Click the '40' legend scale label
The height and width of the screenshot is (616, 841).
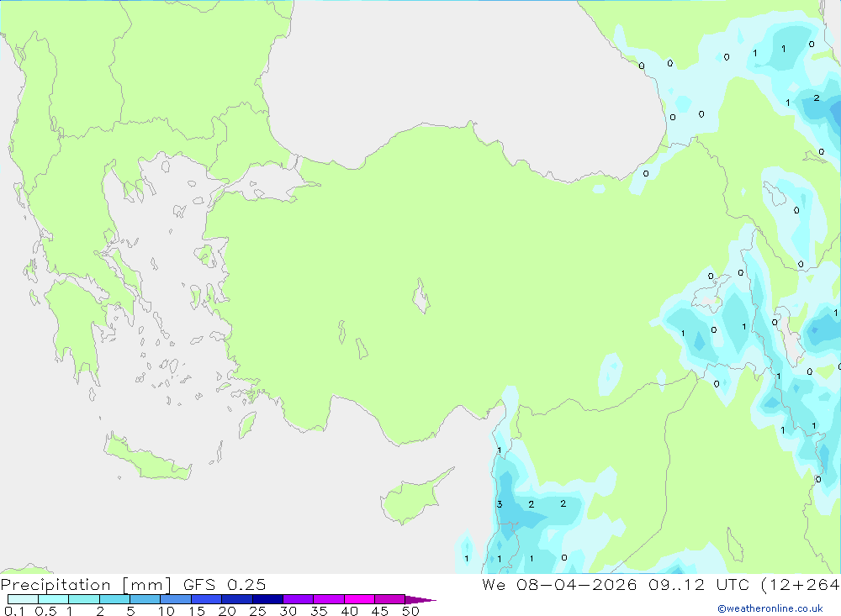349,611
